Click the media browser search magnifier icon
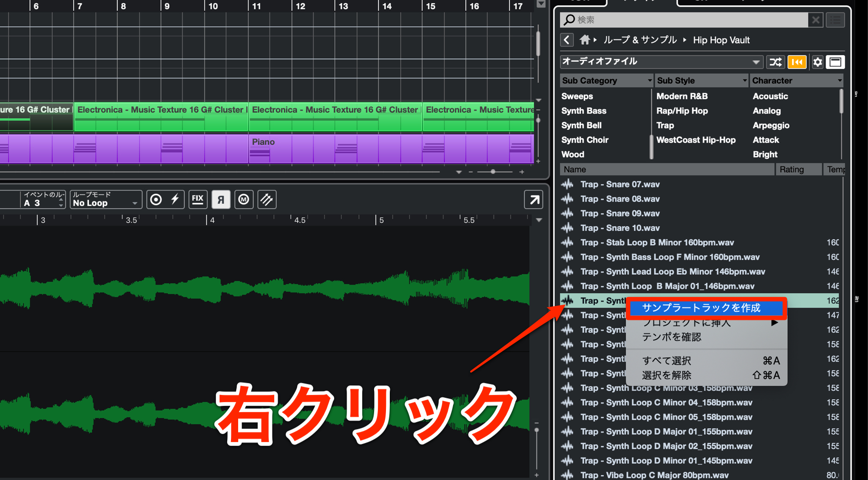 click(x=569, y=19)
